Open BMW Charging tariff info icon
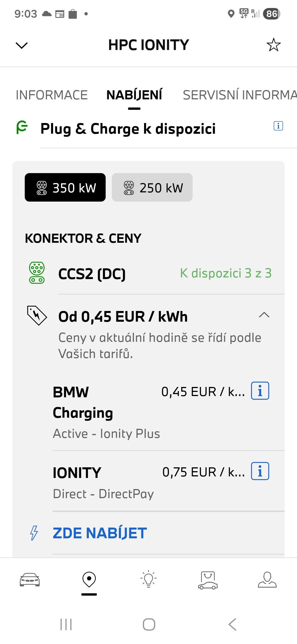 click(260, 391)
